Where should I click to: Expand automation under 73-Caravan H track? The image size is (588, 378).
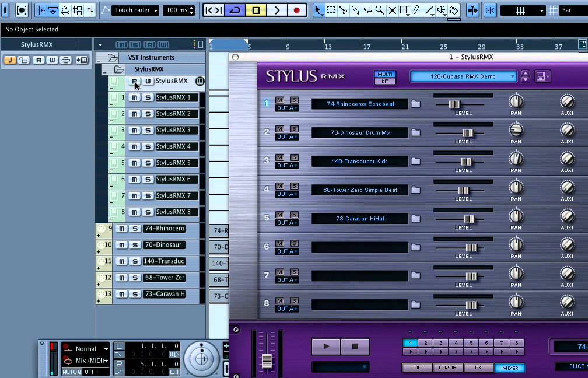click(98, 301)
